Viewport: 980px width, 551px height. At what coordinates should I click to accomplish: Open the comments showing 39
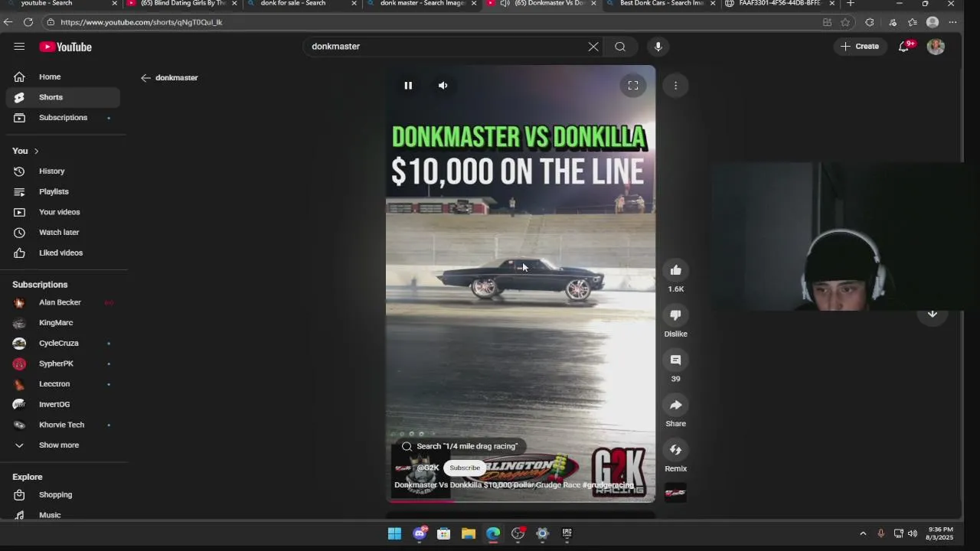(x=675, y=360)
